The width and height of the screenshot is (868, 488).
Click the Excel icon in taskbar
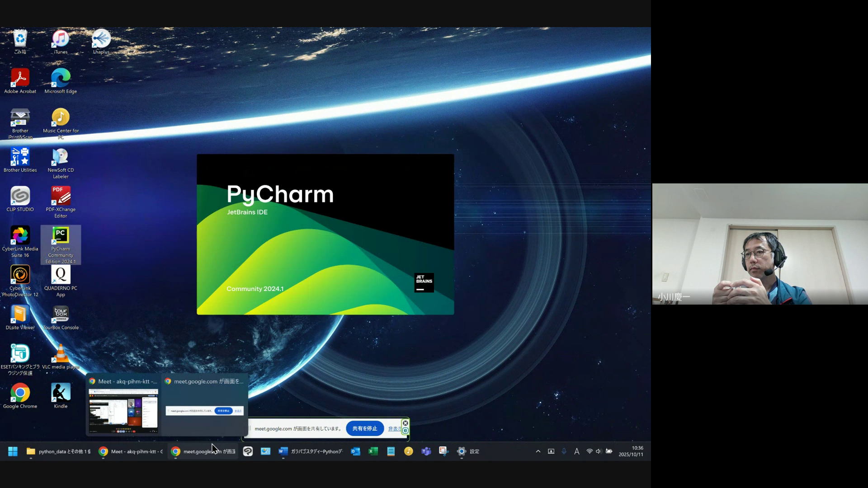[373, 451]
